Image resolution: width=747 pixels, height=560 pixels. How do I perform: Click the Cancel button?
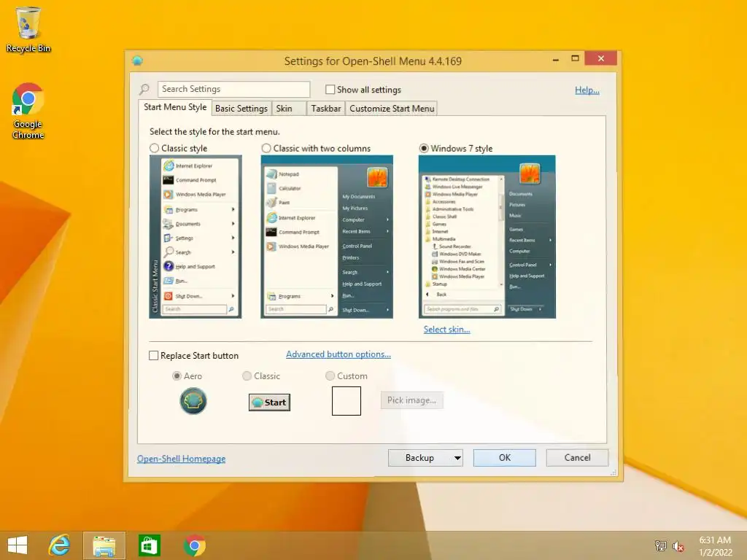tap(577, 458)
